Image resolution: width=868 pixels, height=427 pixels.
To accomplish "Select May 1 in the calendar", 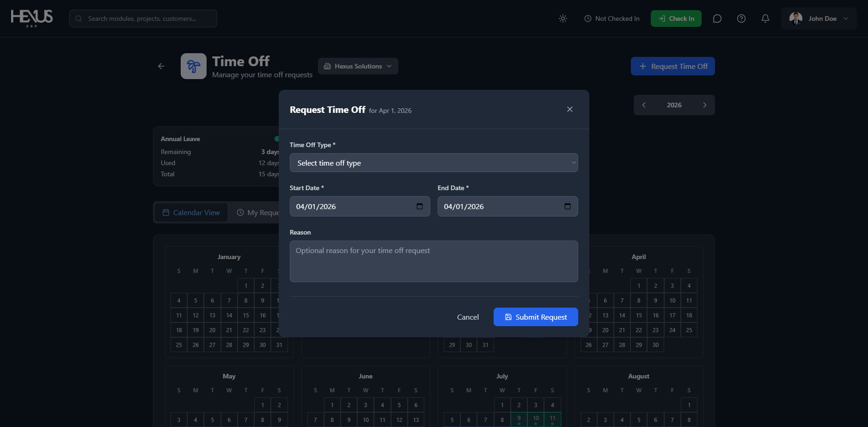I will coord(263,405).
